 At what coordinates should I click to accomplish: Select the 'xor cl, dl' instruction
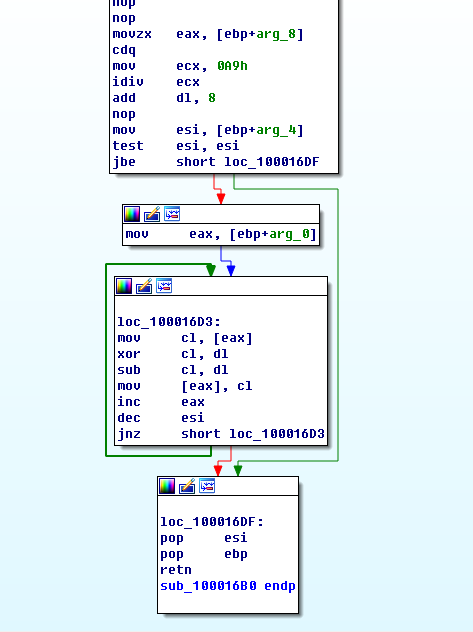pos(173,354)
